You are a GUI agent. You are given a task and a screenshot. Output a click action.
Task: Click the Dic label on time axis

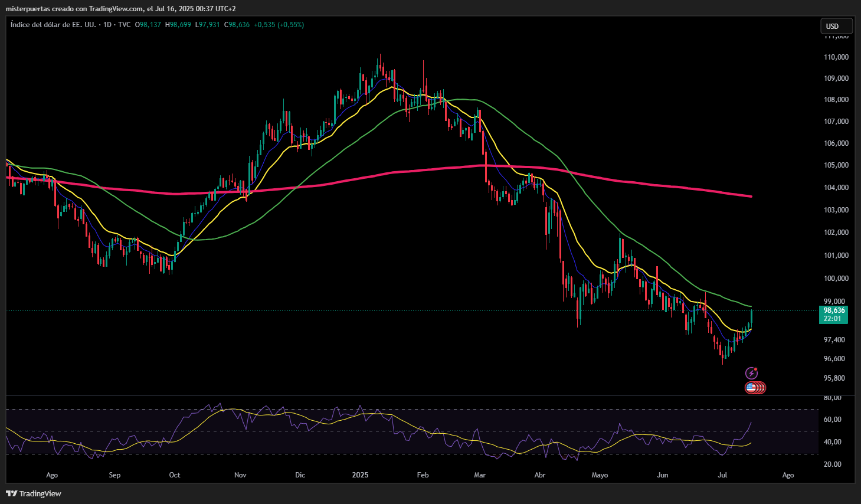click(300, 475)
